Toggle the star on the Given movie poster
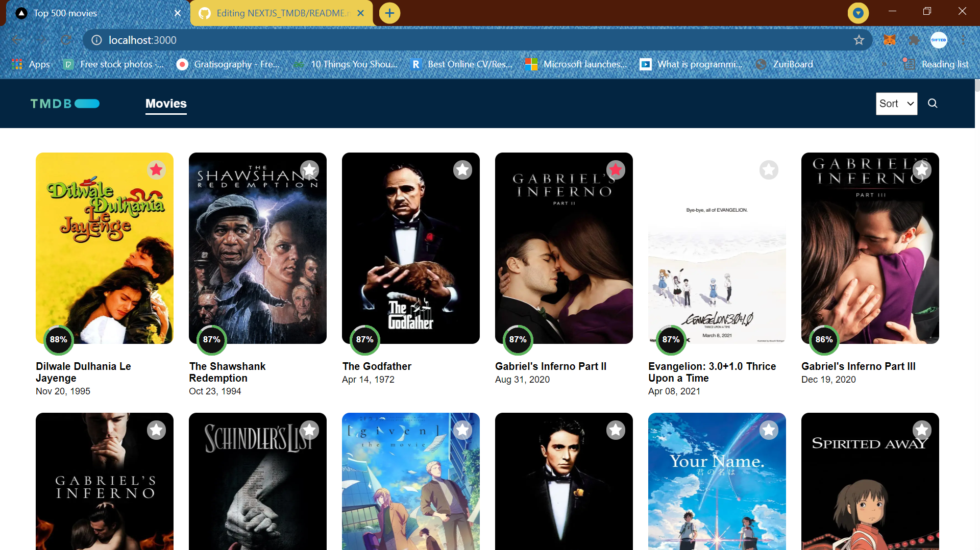Screen dimensions: 980x550 pos(462,430)
